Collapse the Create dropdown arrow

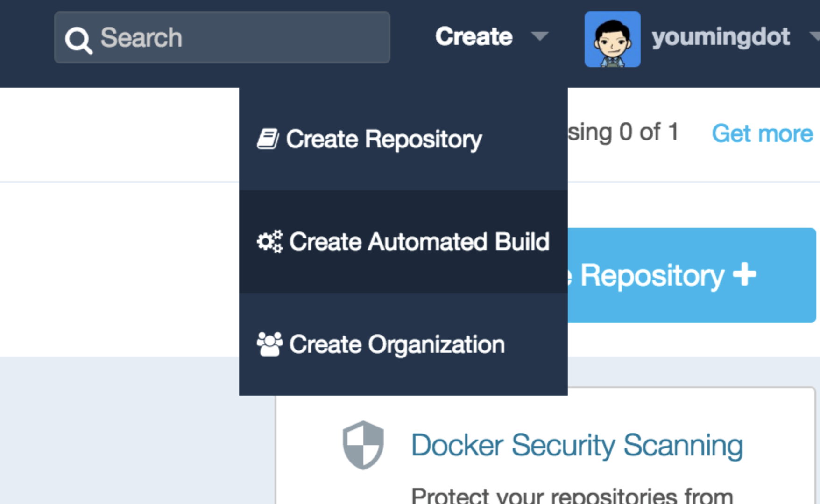click(540, 36)
